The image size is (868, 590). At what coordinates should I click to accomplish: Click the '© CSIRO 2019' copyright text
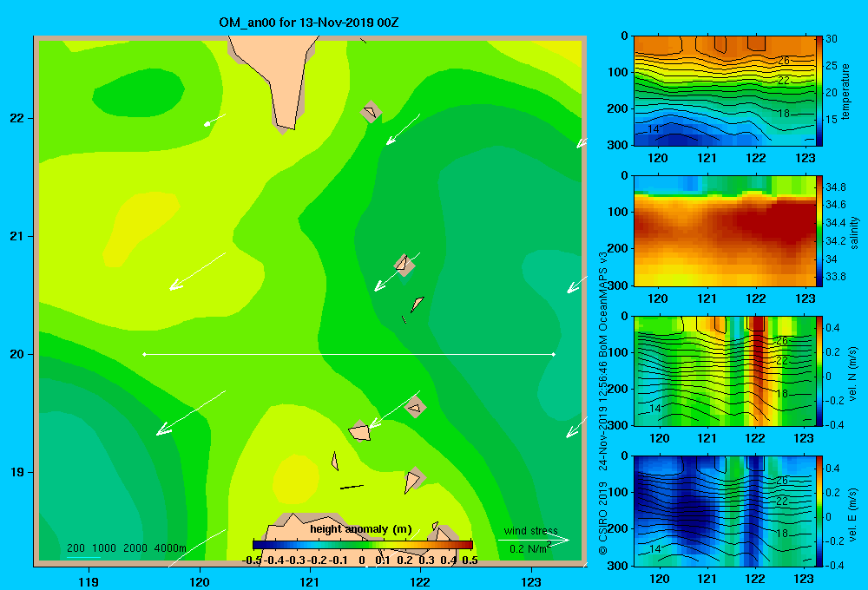click(603, 519)
